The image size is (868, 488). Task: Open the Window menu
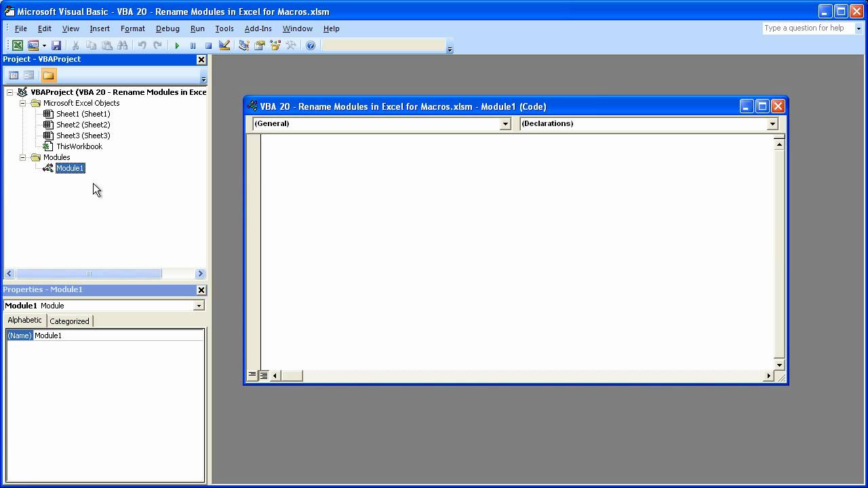297,28
